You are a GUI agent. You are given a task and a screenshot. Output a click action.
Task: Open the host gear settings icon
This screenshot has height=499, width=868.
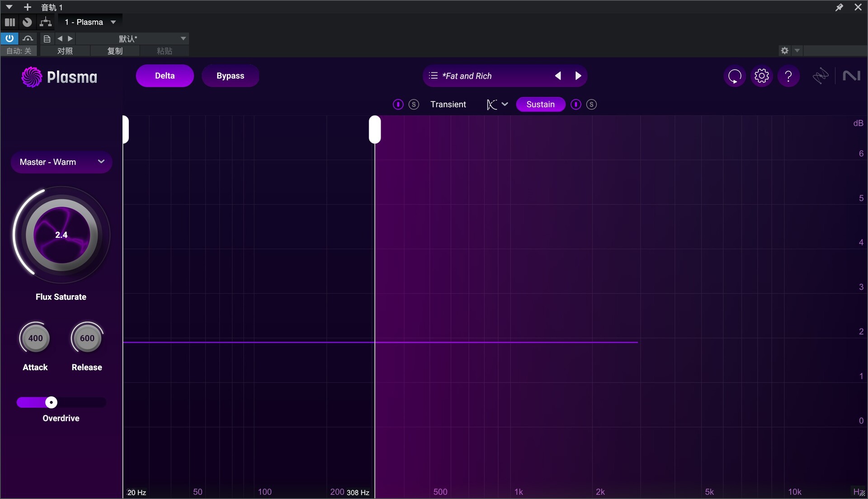[785, 51]
